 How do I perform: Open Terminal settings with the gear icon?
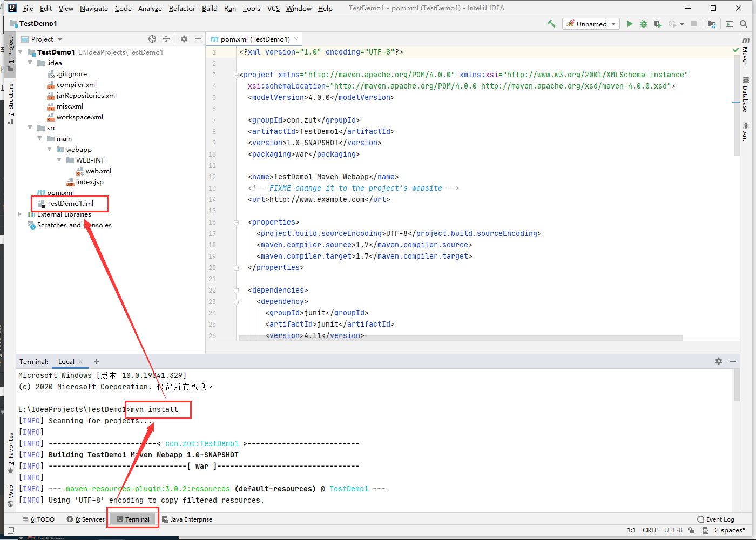coord(718,361)
